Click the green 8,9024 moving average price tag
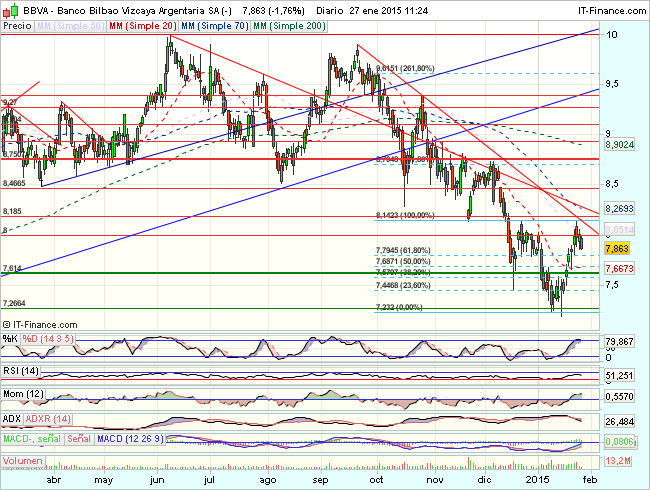Image resolution: width=650 pixels, height=490 pixels. coord(622,145)
